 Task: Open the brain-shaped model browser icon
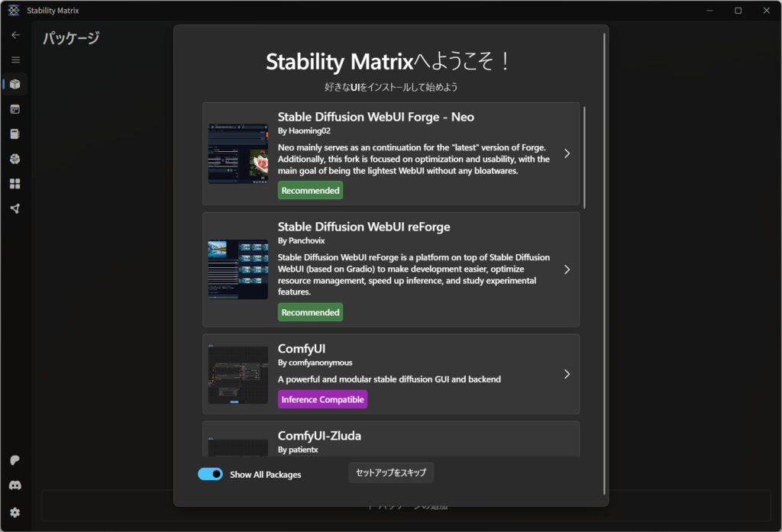15,159
